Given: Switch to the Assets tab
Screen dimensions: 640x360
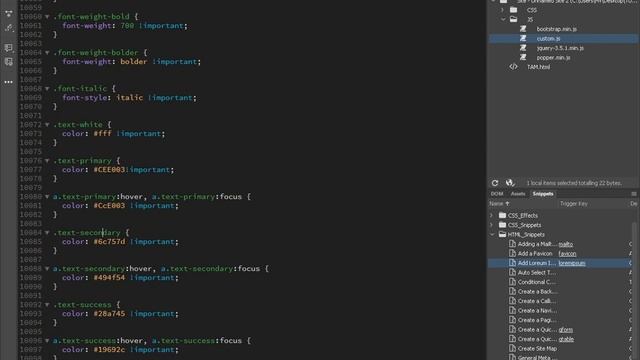Looking at the screenshot, I should [518, 194].
